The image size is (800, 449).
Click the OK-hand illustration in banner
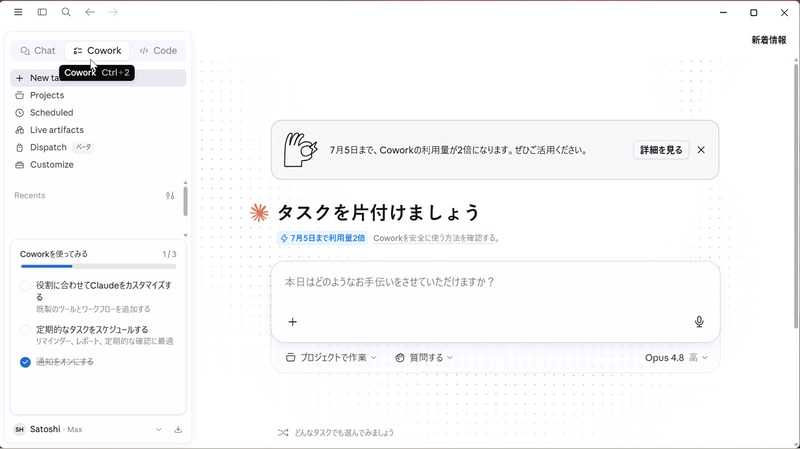coord(301,149)
